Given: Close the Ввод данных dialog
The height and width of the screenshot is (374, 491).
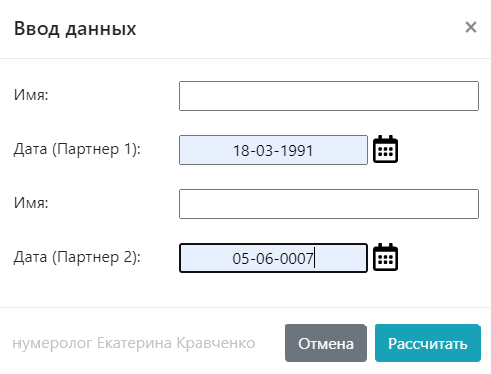Looking at the screenshot, I should point(471,27).
